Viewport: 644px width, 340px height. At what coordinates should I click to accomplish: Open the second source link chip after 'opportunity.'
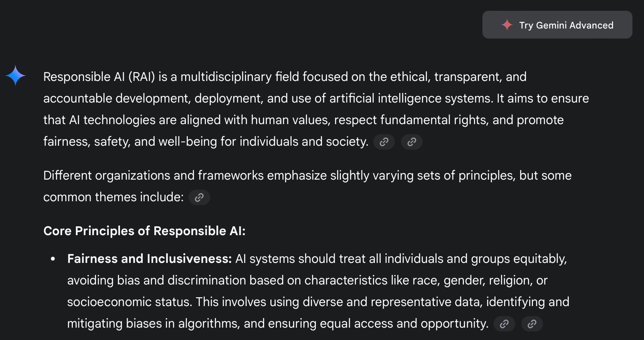click(x=532, y=324)
